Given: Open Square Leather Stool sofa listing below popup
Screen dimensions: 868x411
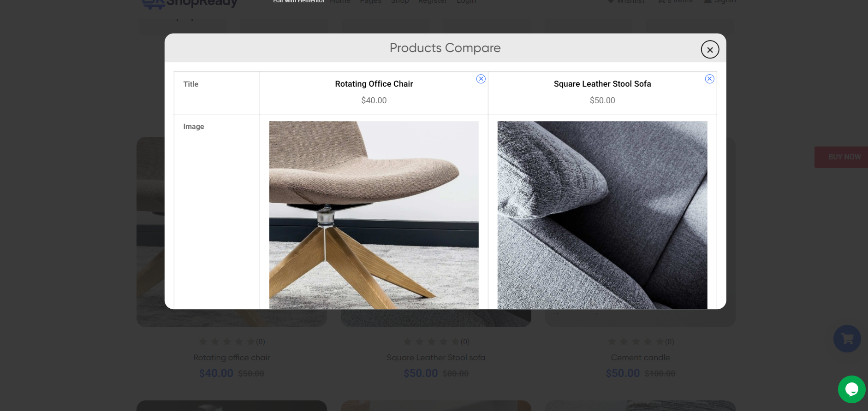Looking at the screenshot, I should point(436,358).
